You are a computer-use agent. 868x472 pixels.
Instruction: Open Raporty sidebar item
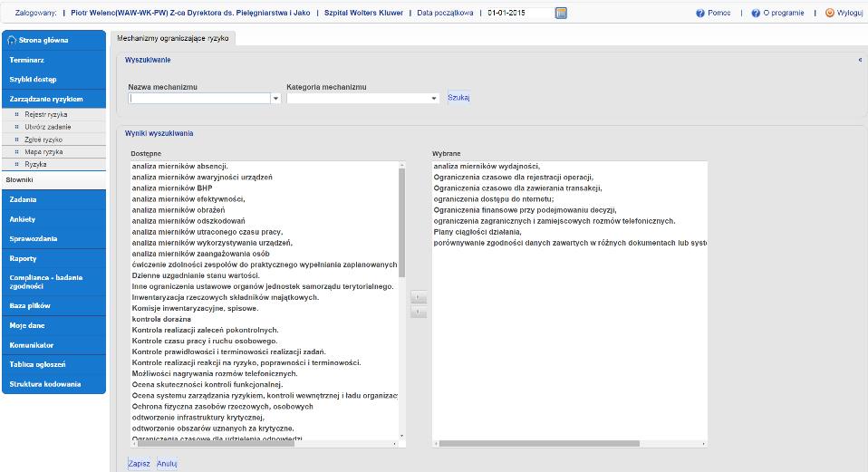point(53,258)
